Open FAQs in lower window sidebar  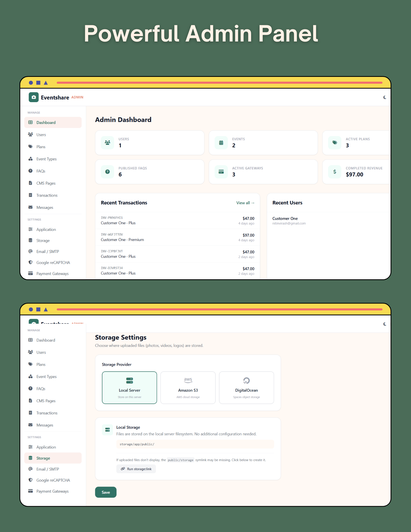pyautogui.click(x=53, y=389)
